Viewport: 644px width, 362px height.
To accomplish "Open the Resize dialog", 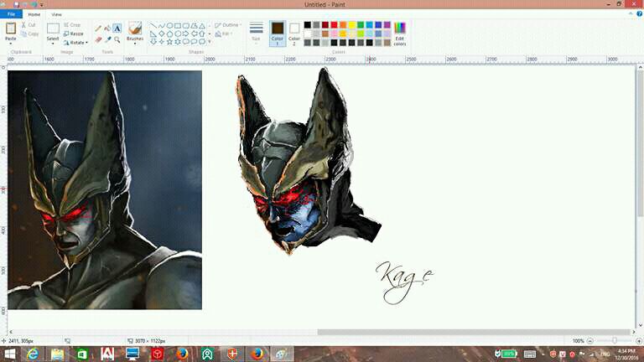I will tap(74, 34).
